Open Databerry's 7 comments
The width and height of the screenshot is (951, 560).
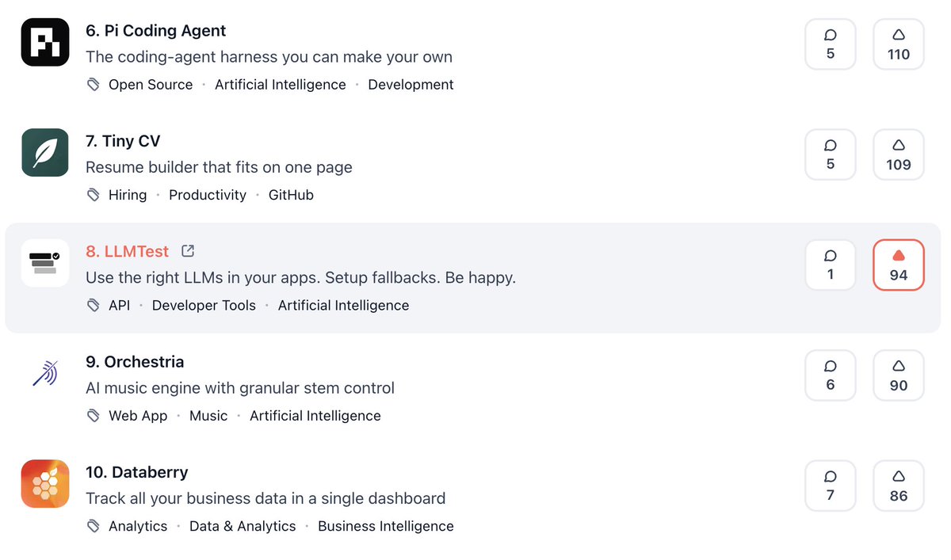click(831, 486)
